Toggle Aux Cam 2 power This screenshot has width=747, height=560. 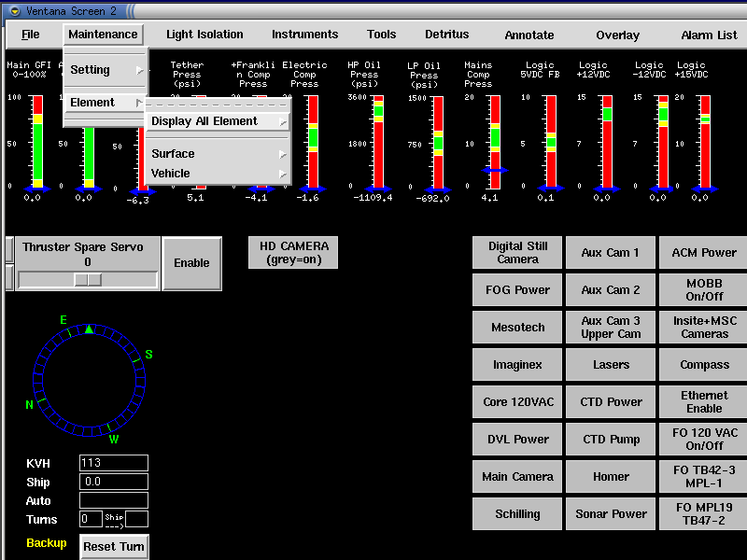pos(611,289)
